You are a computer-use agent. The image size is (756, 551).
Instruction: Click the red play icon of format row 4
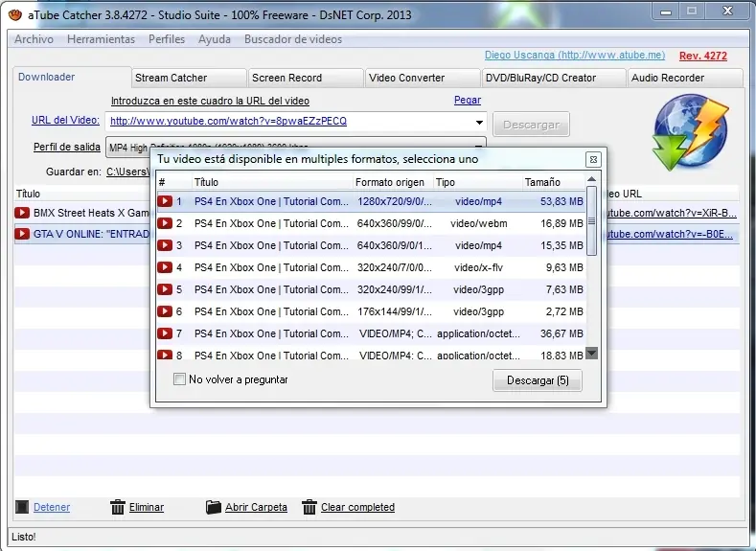click(165, 267)
